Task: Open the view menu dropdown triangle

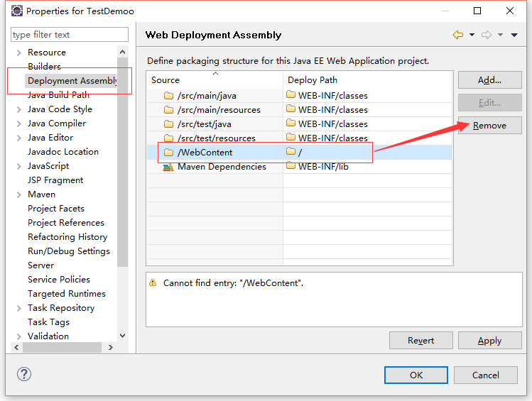Action: click(514, 35)
